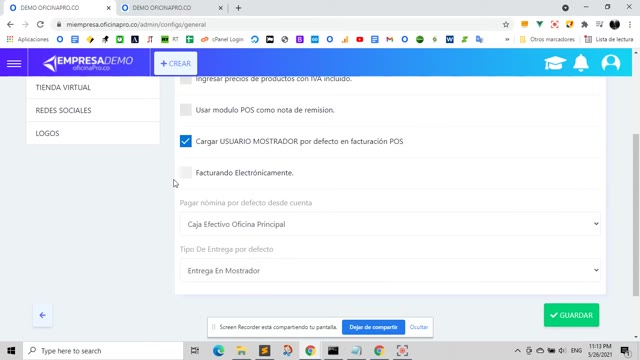
Task: Open the Lista de lectura panel
Action: pyautogui.click(x=609, y=40)
